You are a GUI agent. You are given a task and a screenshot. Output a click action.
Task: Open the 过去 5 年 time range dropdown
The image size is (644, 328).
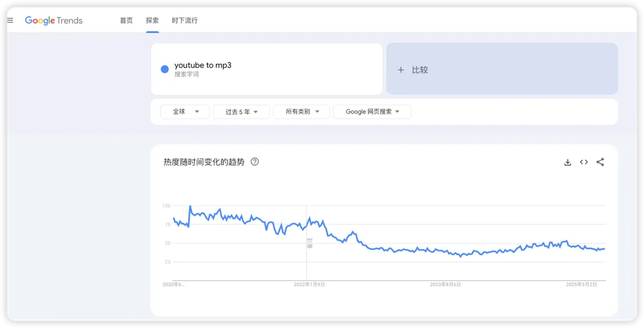[x=241, y=112]
